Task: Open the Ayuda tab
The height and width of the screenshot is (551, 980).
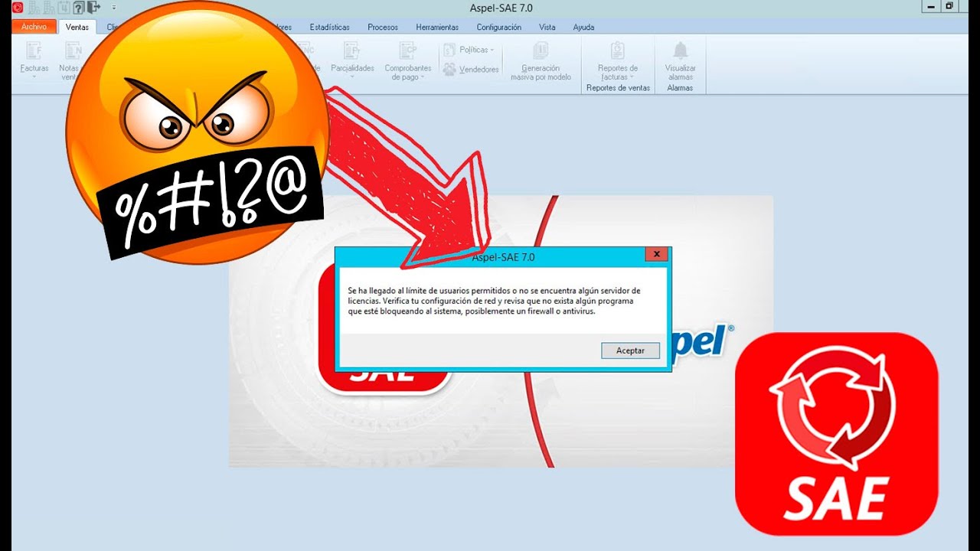Action: pos(583,27)
